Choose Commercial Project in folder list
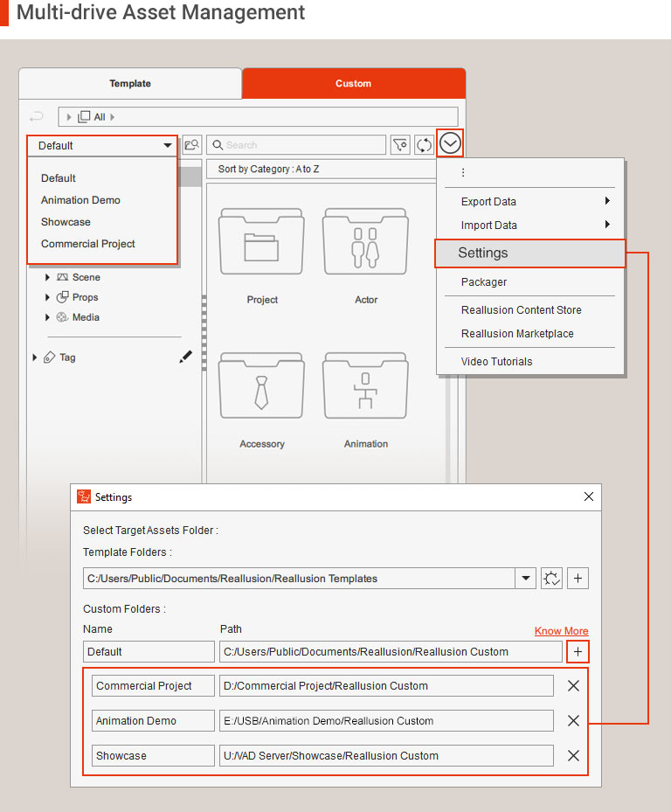Viewport: 671px width, 812px height. click(x=88, y=244)
